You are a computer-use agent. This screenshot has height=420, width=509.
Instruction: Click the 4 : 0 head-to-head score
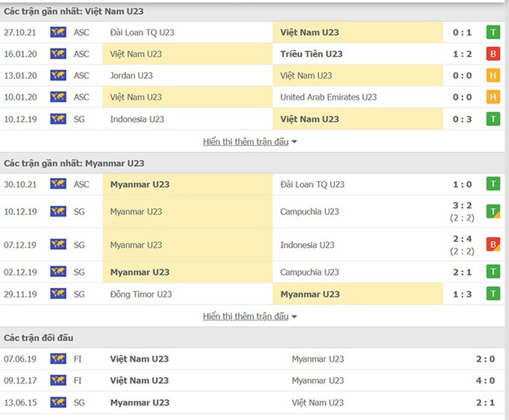coord(486,380)
